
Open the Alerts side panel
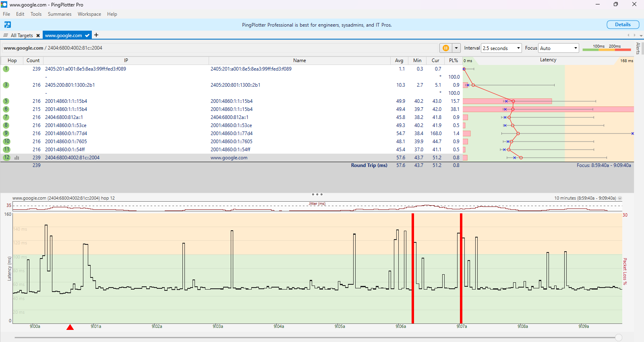(638, 48)
